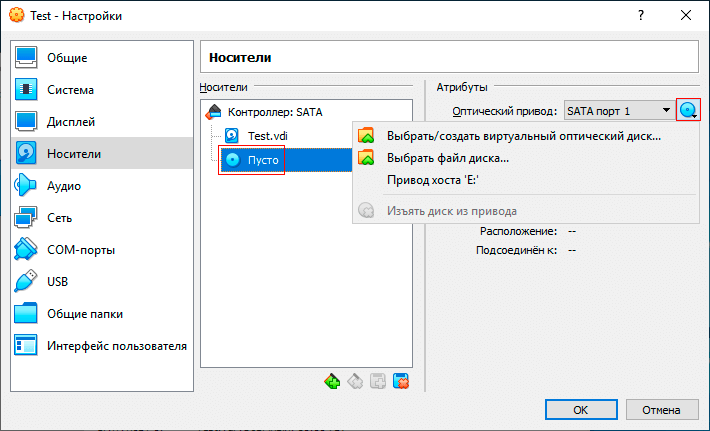Click the help question mark button
This screenshot has width=710, height=431.
tap(641, 15)
